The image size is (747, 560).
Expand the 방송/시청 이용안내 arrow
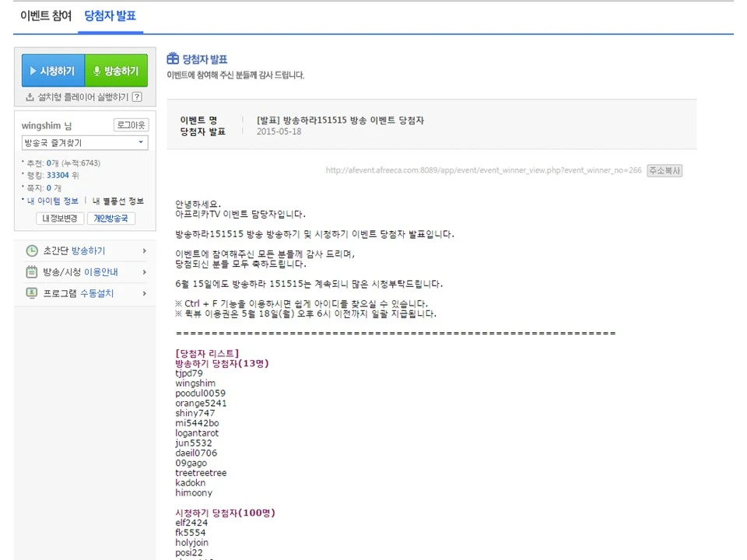[x=144, y=271]
